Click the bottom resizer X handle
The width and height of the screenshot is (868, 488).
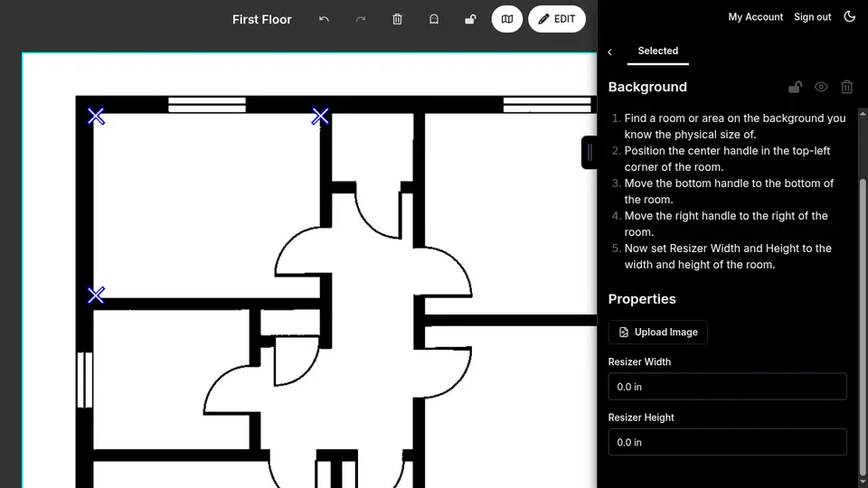(x=96, y=295)
